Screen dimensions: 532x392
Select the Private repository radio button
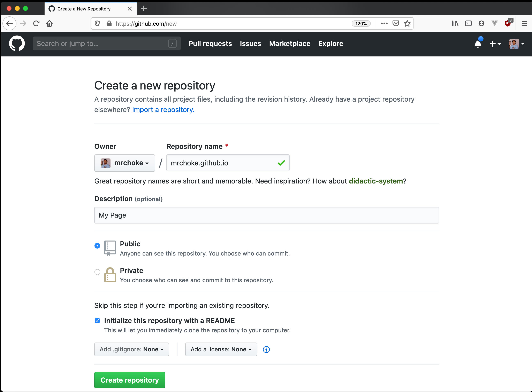[97, 272]
